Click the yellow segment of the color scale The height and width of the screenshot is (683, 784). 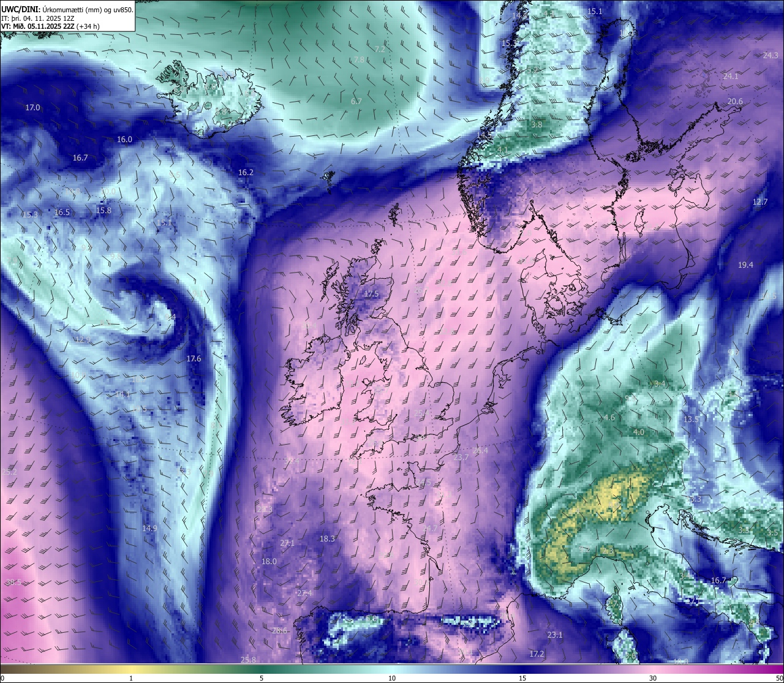pos(132,668)
